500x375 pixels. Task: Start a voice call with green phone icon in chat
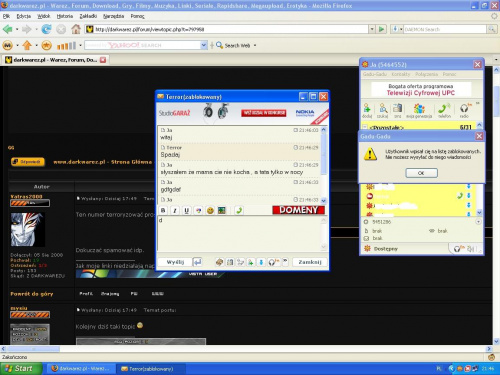(x=239, y=210)
